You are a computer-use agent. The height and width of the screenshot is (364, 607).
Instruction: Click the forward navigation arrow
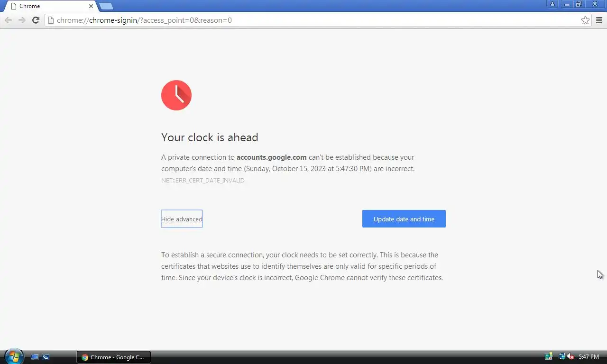[x=22, y=20]
